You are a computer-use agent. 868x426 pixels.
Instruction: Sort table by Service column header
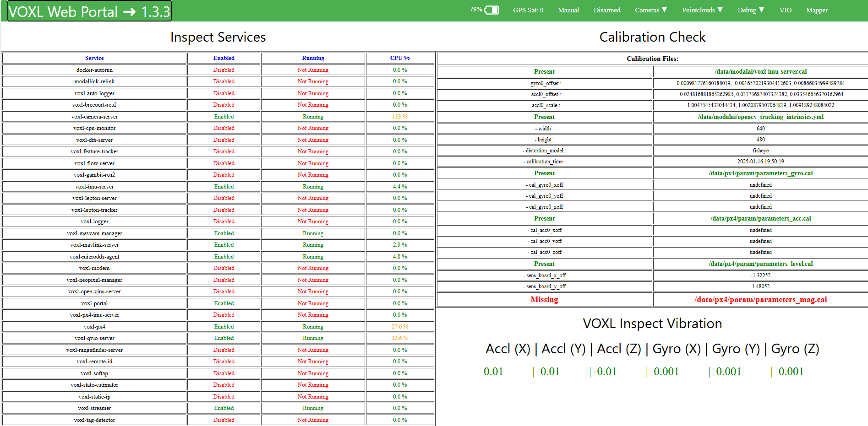(x=94, y=58)
